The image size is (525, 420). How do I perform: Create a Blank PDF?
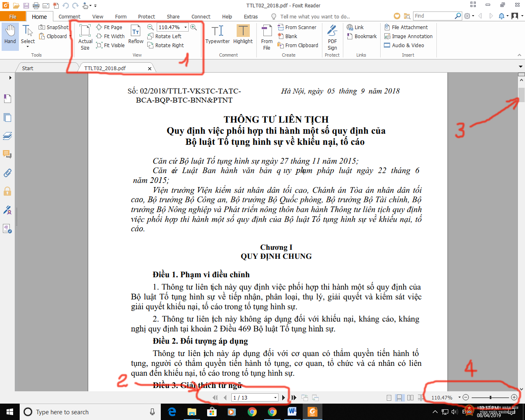click(287, 36)
